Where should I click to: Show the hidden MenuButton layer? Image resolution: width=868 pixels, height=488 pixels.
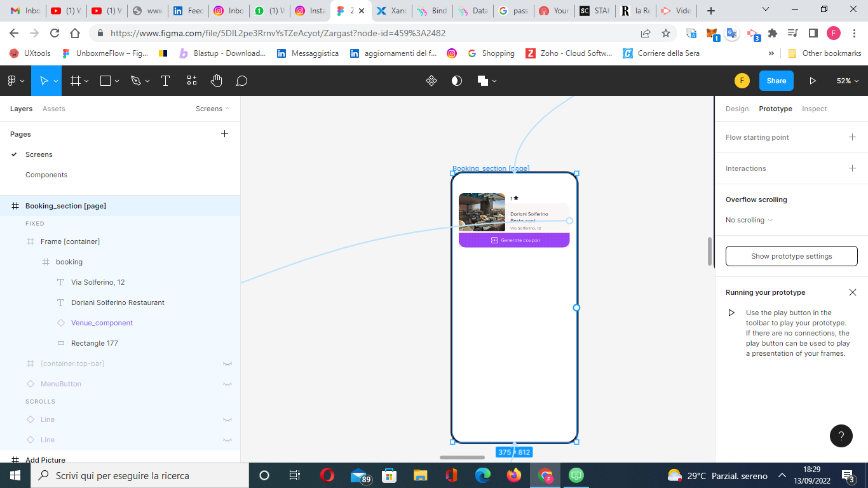click(x=227, y=384)
